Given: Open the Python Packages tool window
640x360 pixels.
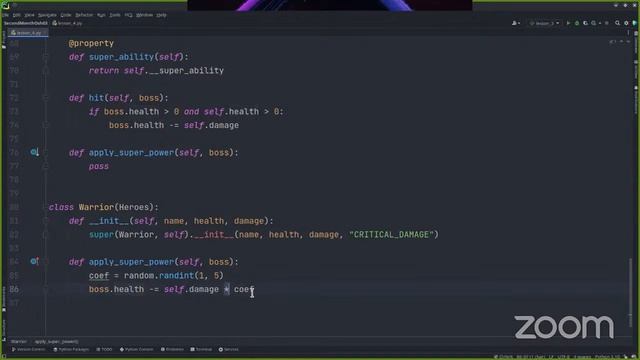Looking at the screenshot, I should click(71, 349).
